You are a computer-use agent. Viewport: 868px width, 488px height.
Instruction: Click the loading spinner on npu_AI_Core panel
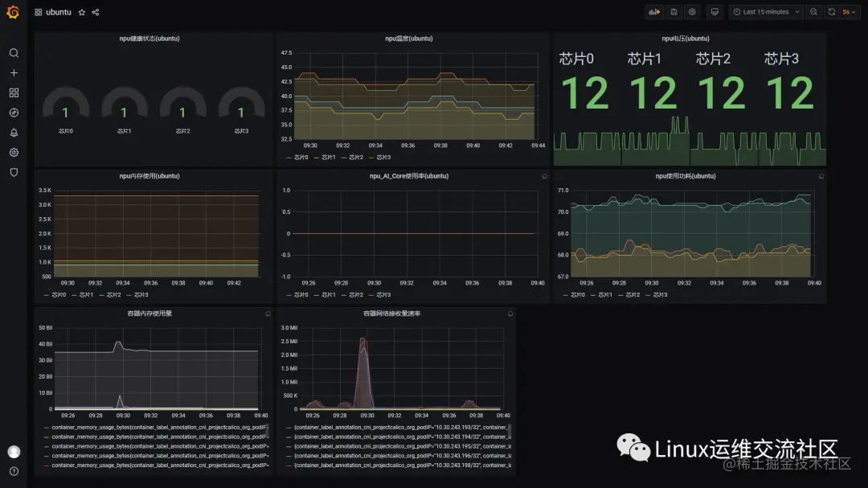(545, 176)
